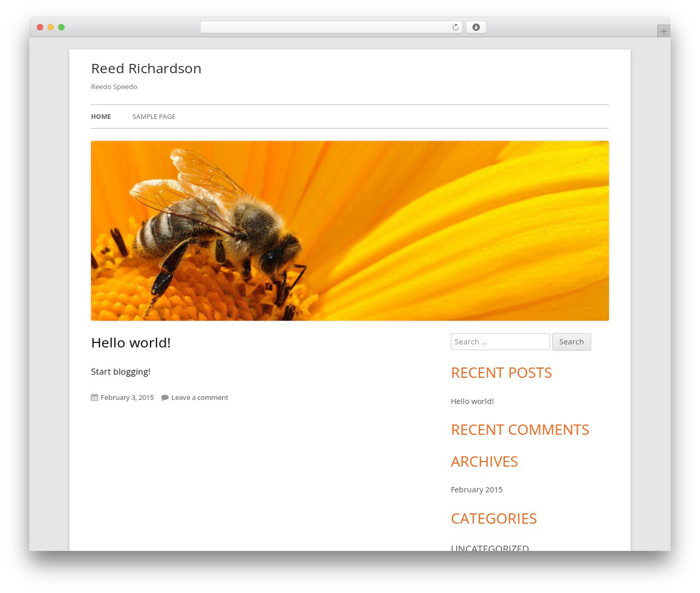Open the Home menu item
The image size is (700, 593).
click(x=101, y=117)
